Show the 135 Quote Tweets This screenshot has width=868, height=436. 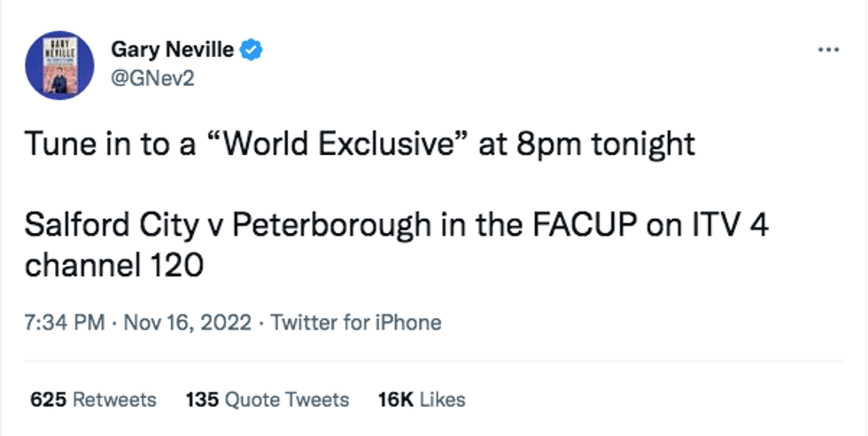coord(267,400)
